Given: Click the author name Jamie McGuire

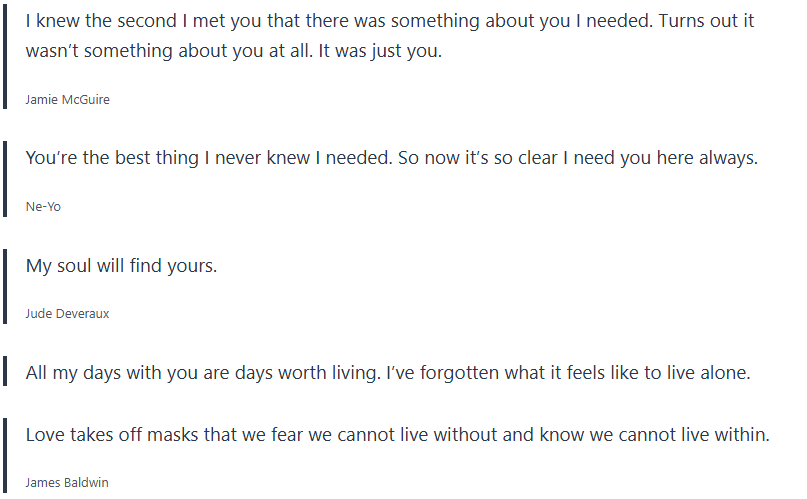Looking at the screenshot, I should tap(67, 100).
